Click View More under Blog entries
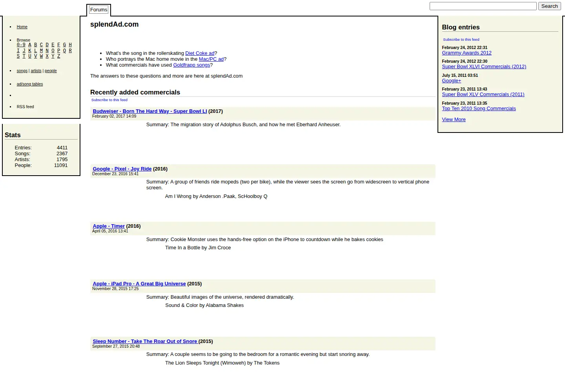This screenshot has height=392, width=565. click(x=454, y=120)
